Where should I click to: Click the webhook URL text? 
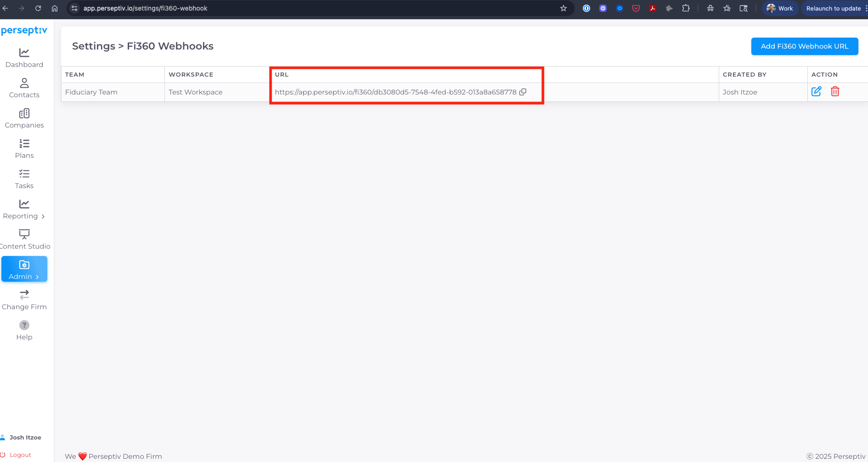(396, 92)
